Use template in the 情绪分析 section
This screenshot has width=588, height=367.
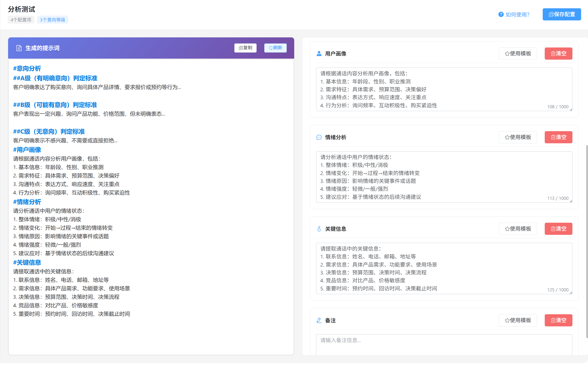tap(518, 137)
